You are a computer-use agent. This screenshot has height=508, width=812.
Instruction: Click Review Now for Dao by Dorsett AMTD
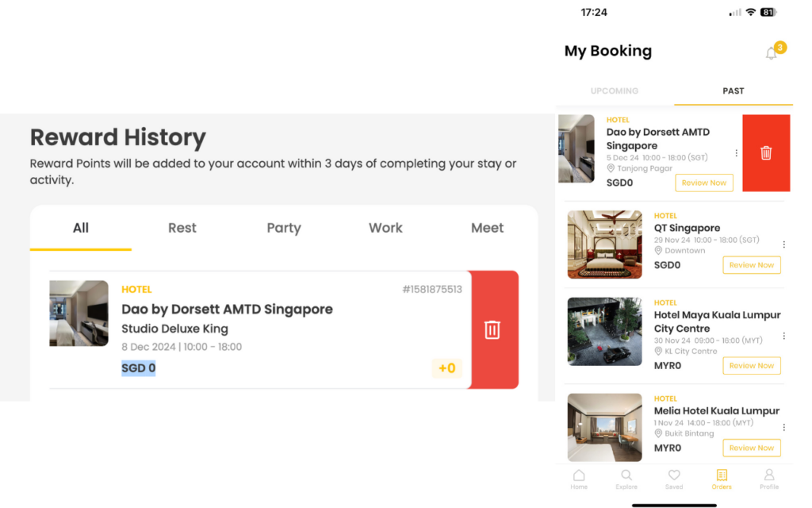click(704, 183)
